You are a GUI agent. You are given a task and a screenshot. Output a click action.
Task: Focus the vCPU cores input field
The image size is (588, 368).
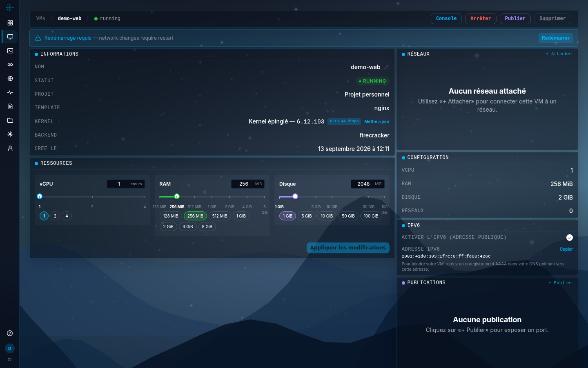126,184
